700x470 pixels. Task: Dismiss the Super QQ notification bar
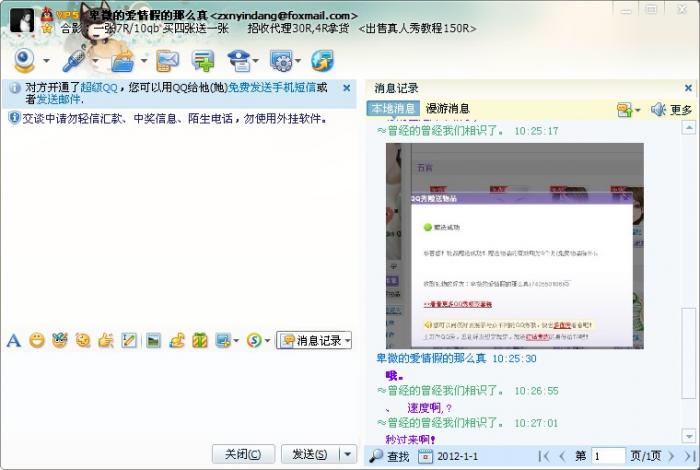pos(346,88)
